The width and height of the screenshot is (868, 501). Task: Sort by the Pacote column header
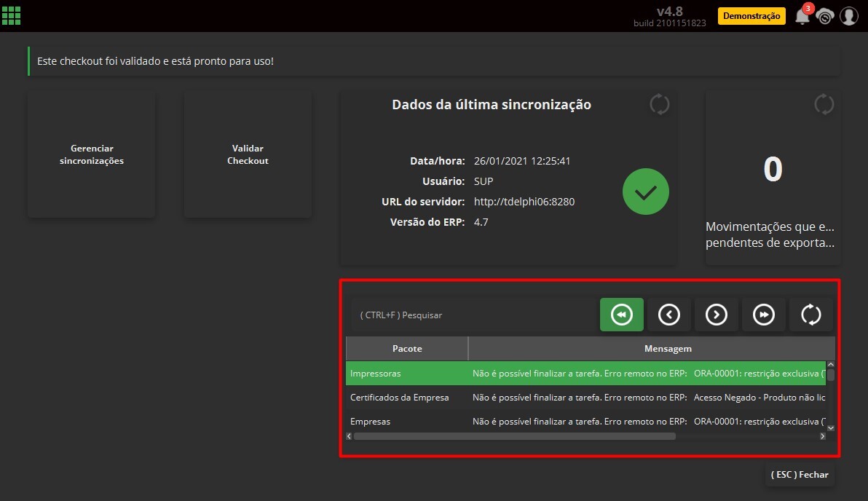click(x=407, y=349)
